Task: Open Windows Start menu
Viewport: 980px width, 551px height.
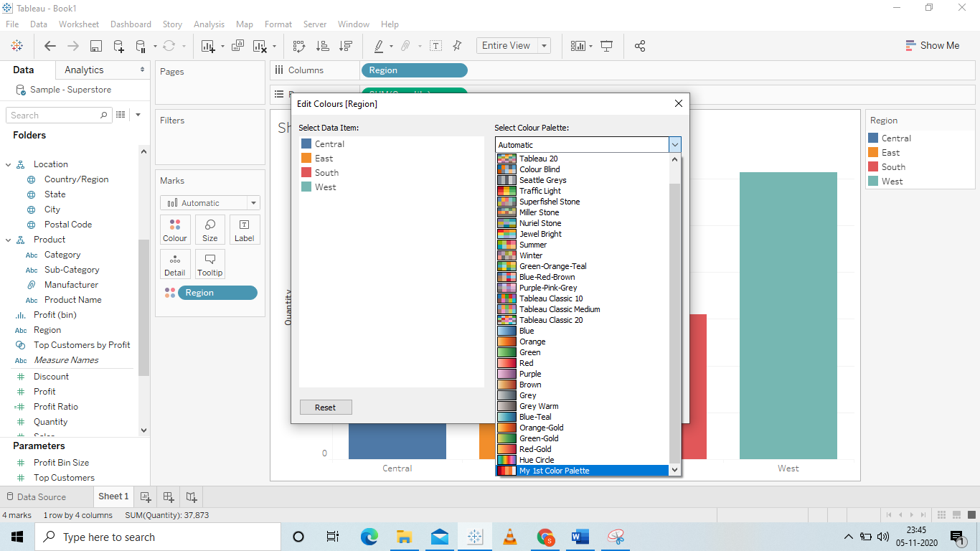Action: coord(17,537)
